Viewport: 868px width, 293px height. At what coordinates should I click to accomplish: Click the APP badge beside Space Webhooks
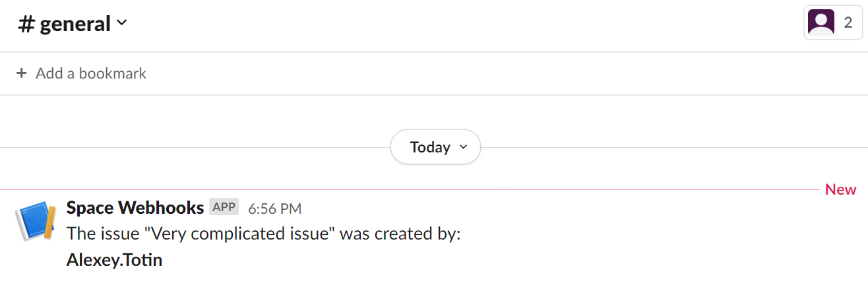[x=224, y=207]
